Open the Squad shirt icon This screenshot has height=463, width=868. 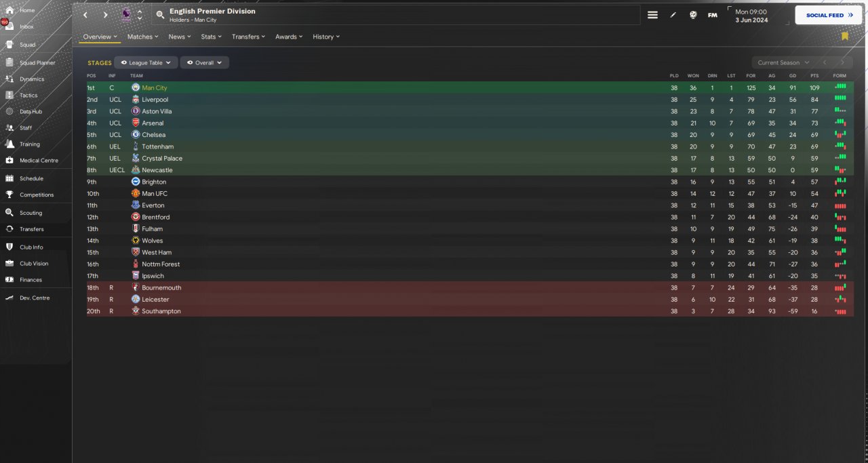pos(9,45)
